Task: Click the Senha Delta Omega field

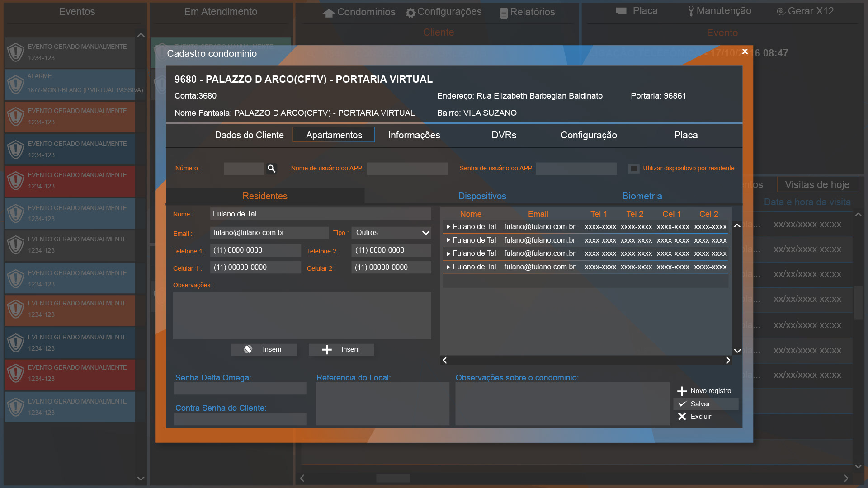Action: pyautogui.click(x=240, y=389)
